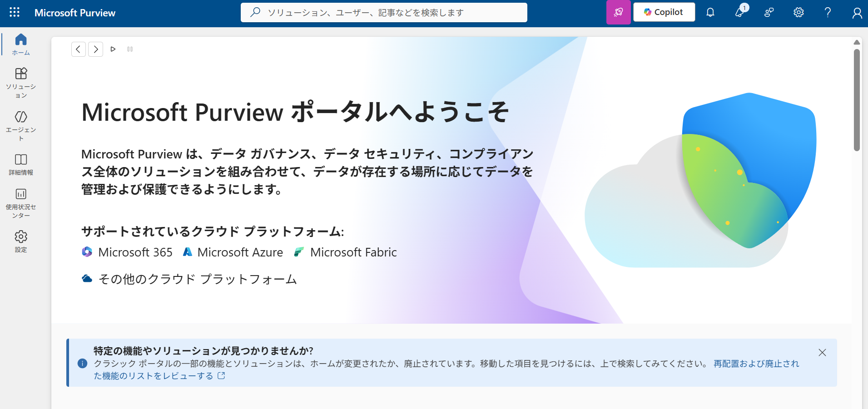Go to ホーム in the sidebar
868x409 pixels.
[21, 44]
